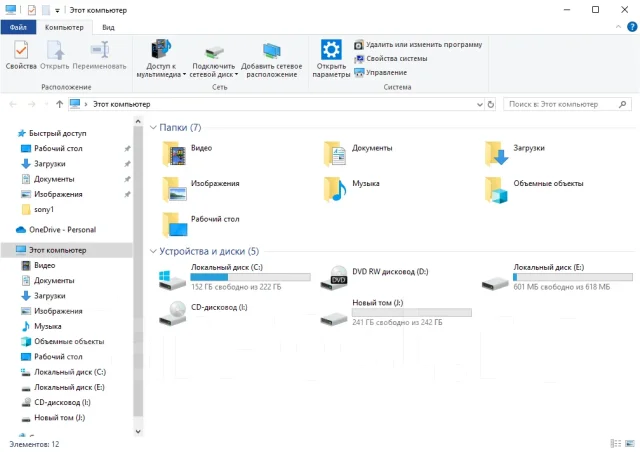This screenshot has width=640, height=452.
Task: Select DVD RW дисковод (D:) icon
Action: click(333, 278)
